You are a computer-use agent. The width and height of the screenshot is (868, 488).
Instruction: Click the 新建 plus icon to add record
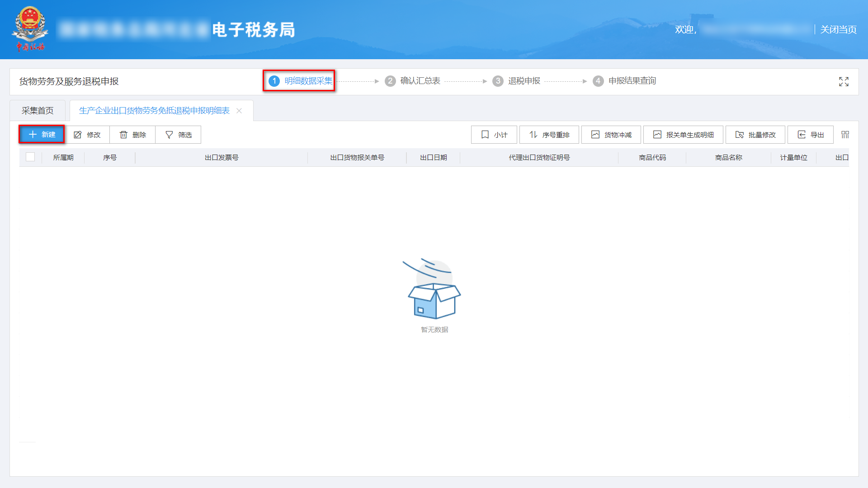click(x=32, y=134)
